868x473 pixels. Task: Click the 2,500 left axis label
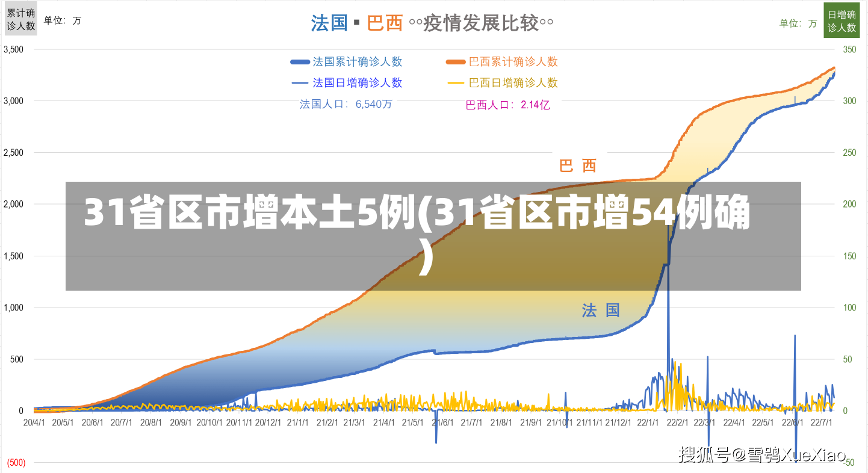coord(14,153)
